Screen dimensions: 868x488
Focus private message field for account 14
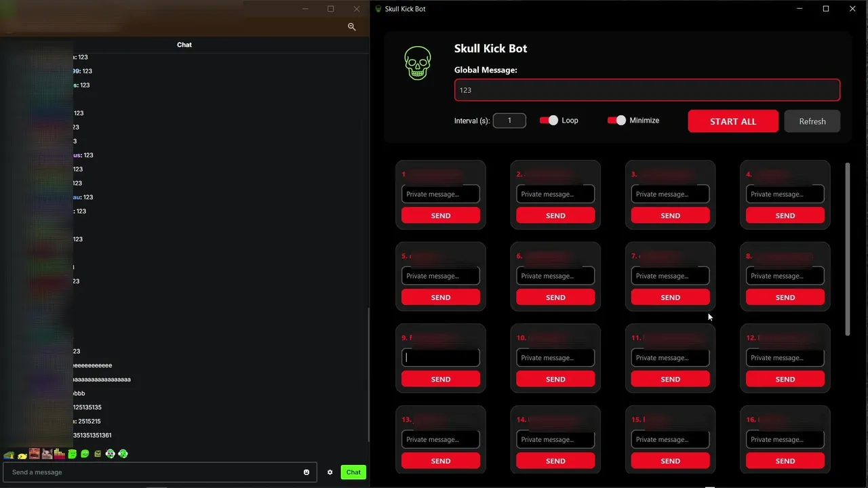coord(555,440)
